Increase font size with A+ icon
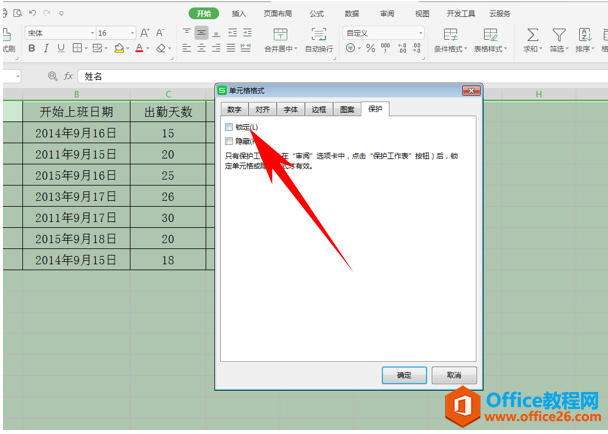Screen dimensions: 608x434 tap(145, 33)
